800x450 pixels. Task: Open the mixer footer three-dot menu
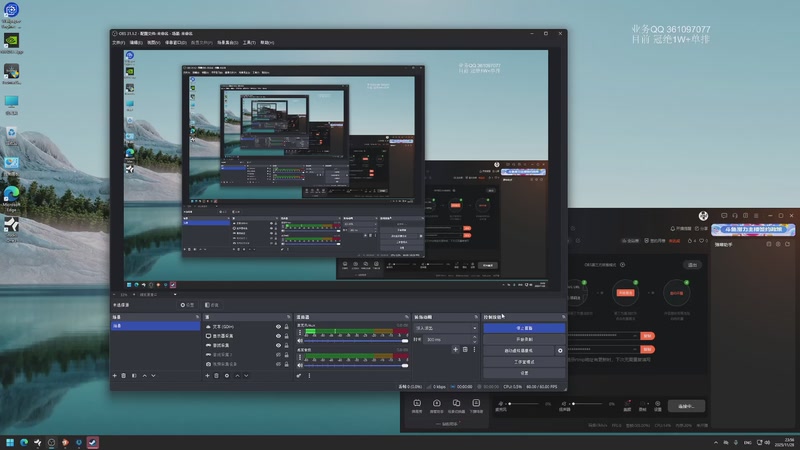[x=309, y=376]
